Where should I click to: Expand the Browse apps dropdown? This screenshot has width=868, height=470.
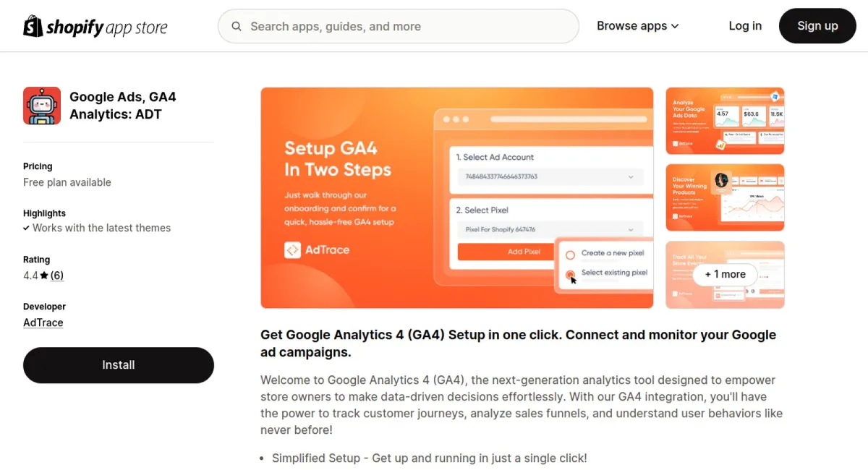pos(637,26)
